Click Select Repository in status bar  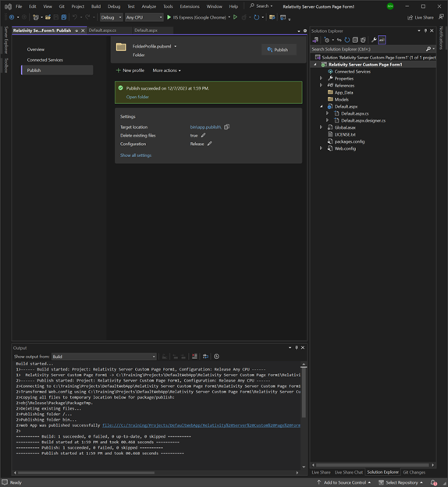[x=400, y=482]
